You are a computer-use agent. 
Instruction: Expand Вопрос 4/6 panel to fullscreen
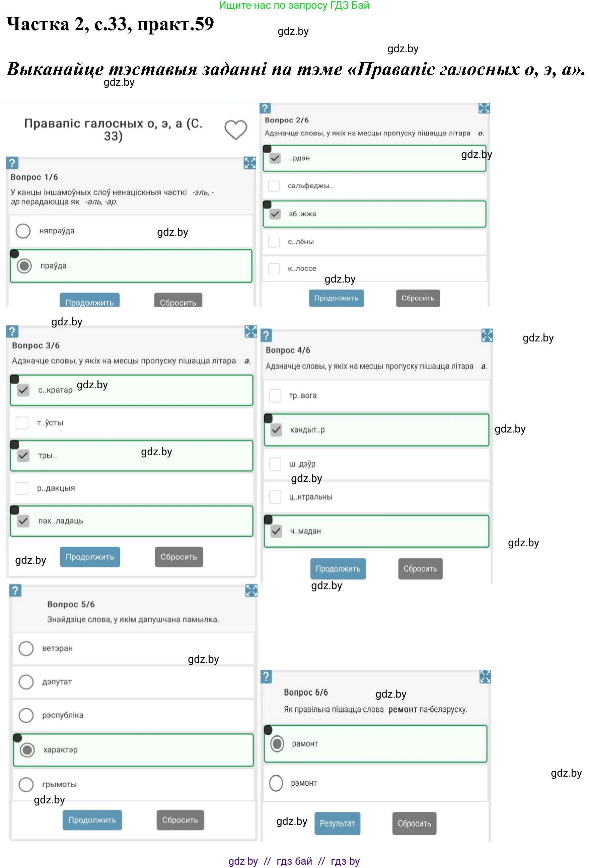[487, 335]
